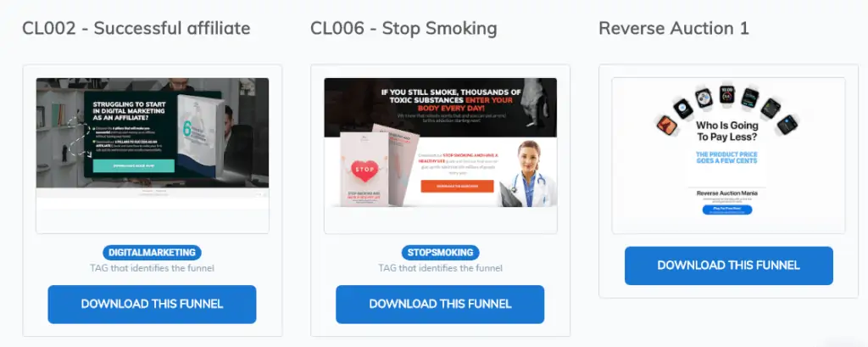
Task: Click the DIGITALMARKETING tag badge
Action: pos(153,253)
